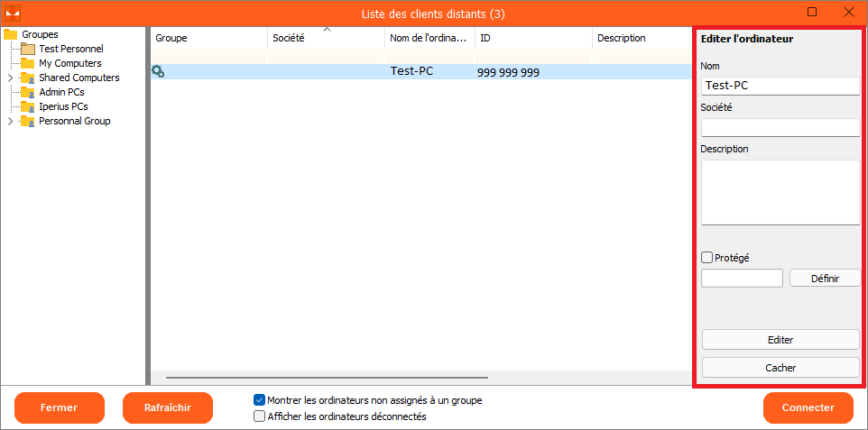Close the Liste des clients distants window
Image resolution: width=868 pixels, height=430 pixels.
(848, 13)
